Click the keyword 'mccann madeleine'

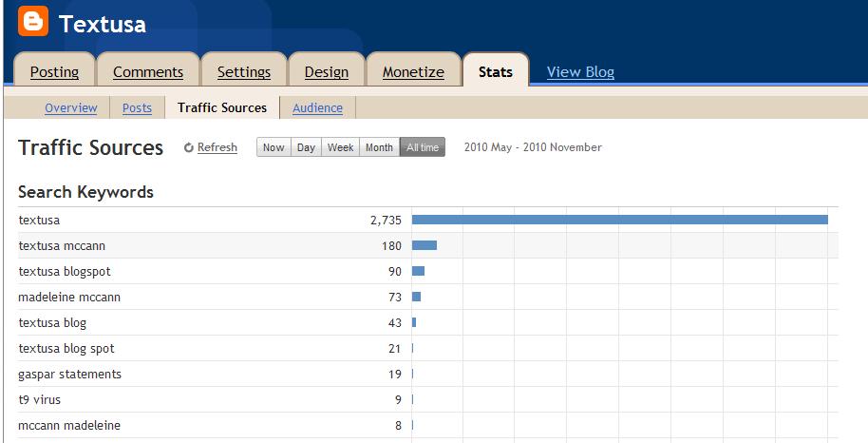coord(69,425)
